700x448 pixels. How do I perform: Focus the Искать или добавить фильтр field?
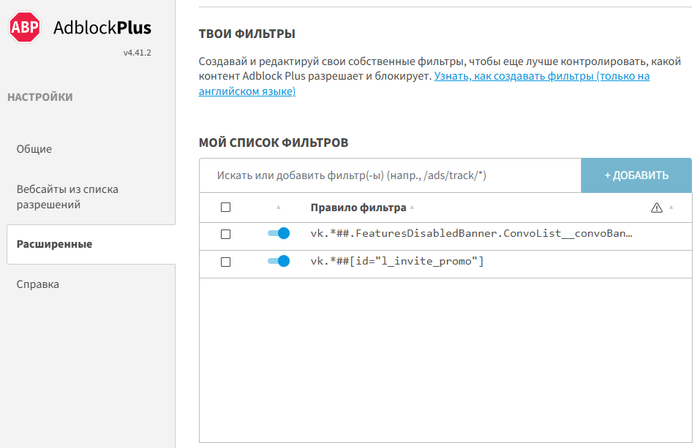[x=390, y=175]
